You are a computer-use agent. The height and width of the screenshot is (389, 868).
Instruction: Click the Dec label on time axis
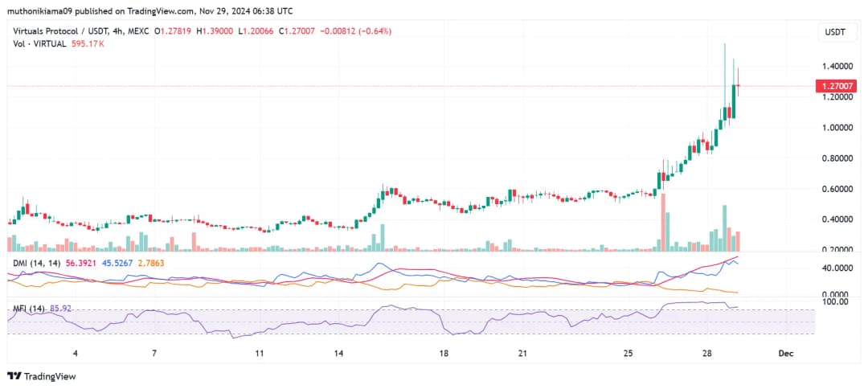pos(787,353)
